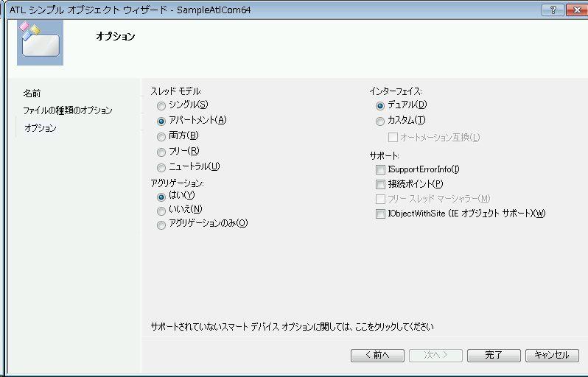This screenshot has width=588, height=377.
Task: Select アパートメント threading model option
Action: coord(161,121)
